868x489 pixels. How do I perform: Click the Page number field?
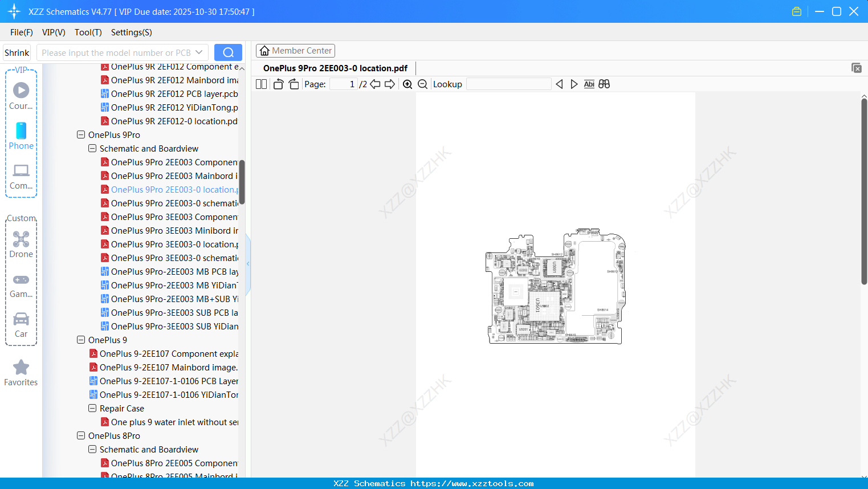(344, 84)
